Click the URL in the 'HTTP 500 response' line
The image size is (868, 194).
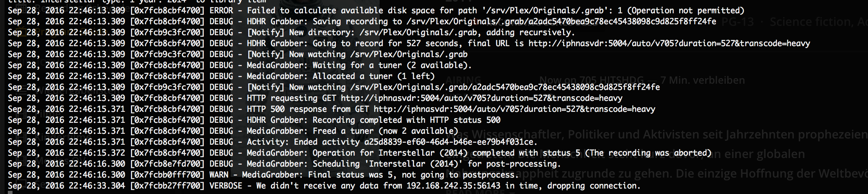point(514,109)
